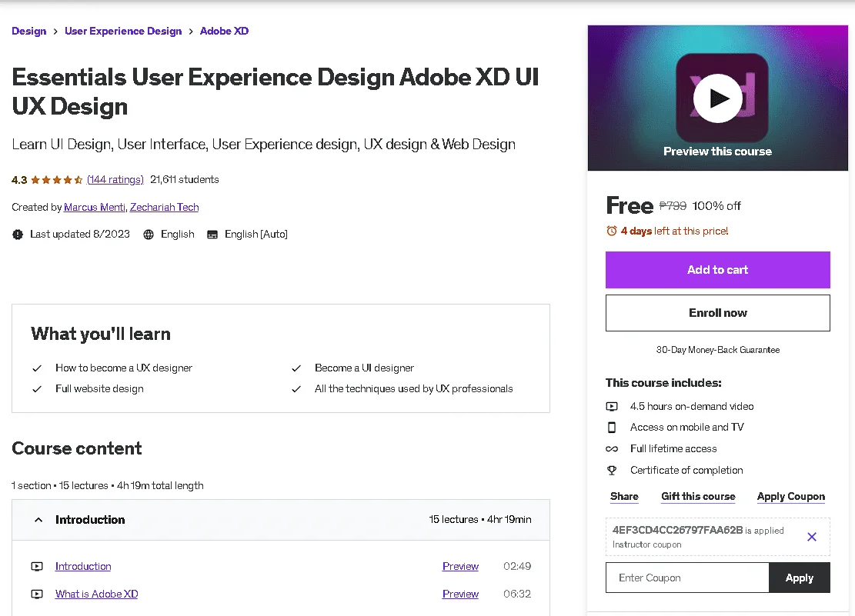Click the video icon next to 4.5 hours on-demand video
The width and height of the screenshot is (855, 616).
pos(612,406)
